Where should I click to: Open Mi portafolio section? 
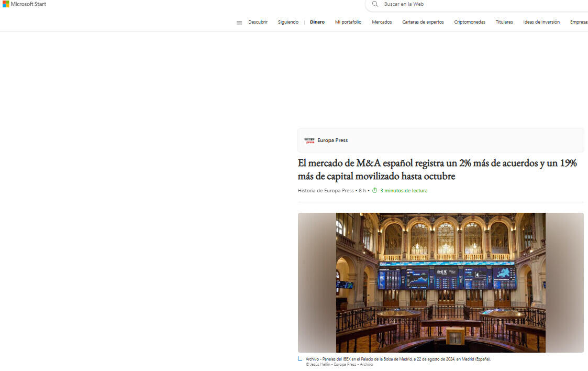coord(348,22)
